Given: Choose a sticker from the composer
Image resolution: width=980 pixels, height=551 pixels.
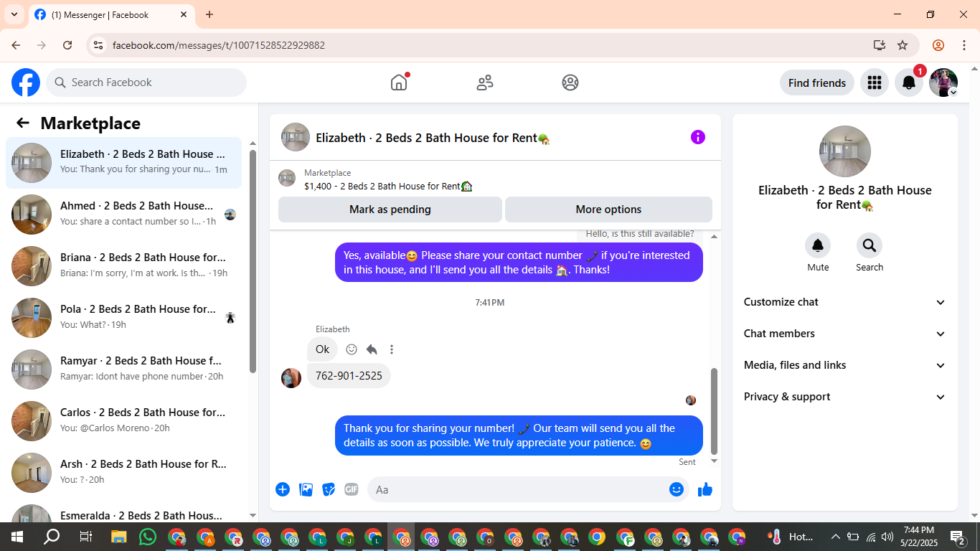Looking at the screenshot, I should point(329,489).
